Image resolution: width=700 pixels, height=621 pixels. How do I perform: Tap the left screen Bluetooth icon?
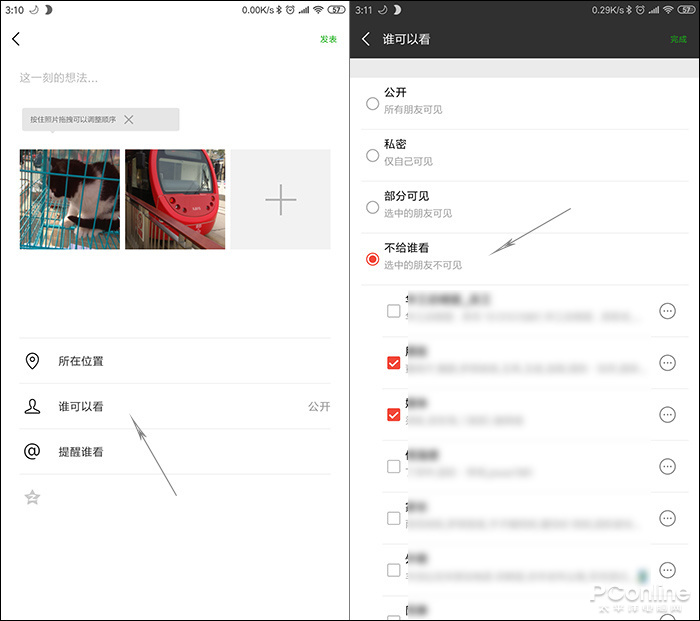pyautogui.click(x=279, y=10)
